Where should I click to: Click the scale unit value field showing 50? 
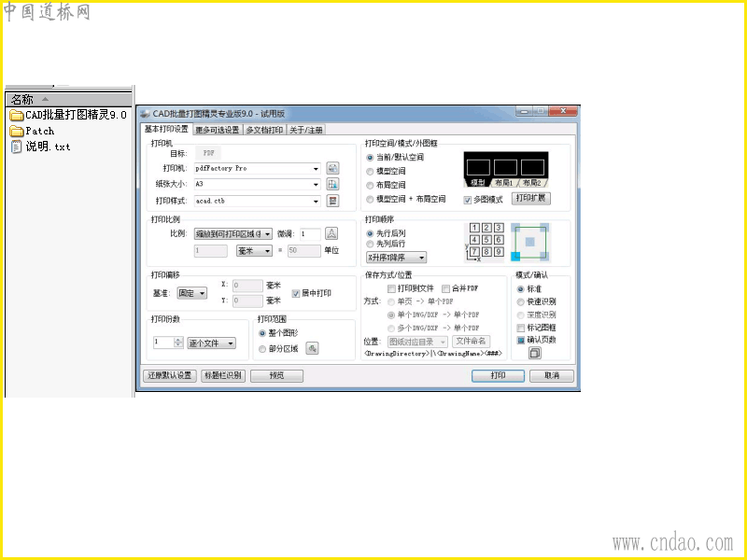point(304,250)
